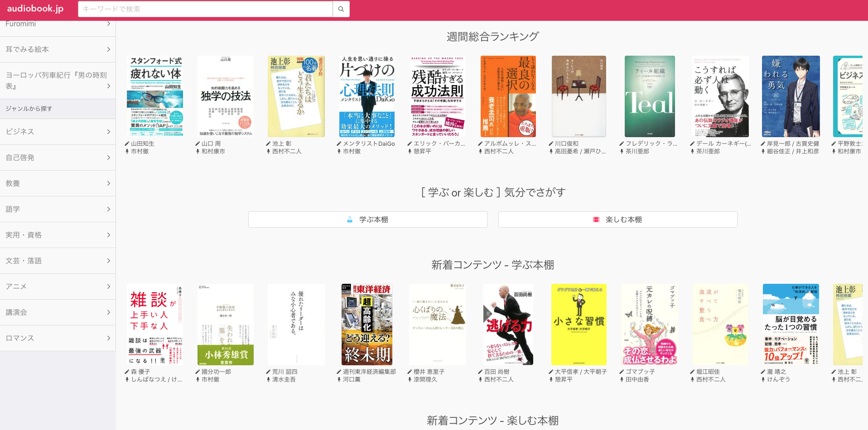Expand the 実用・資格 category chevron
This screenshot has height=430, width=868.
click(109, 235)
